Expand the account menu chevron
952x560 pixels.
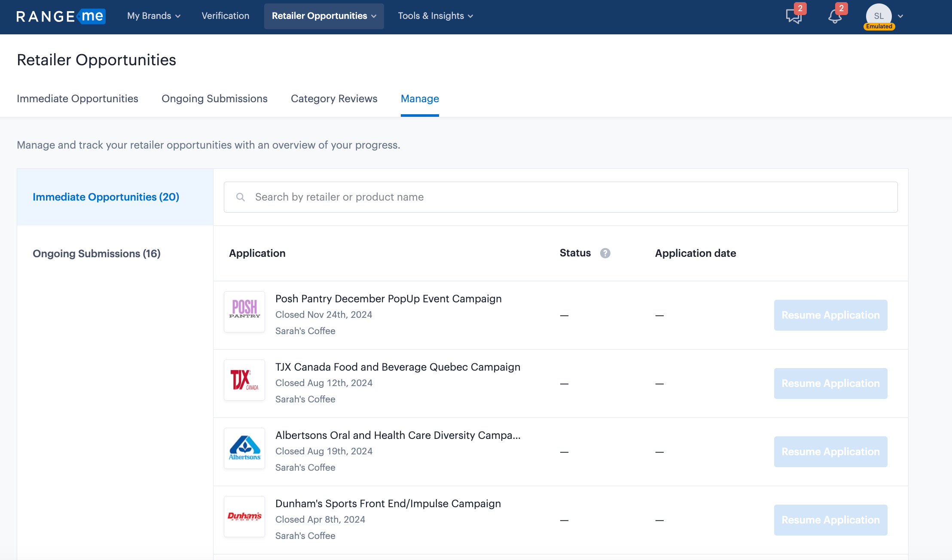tap(900, 16)
